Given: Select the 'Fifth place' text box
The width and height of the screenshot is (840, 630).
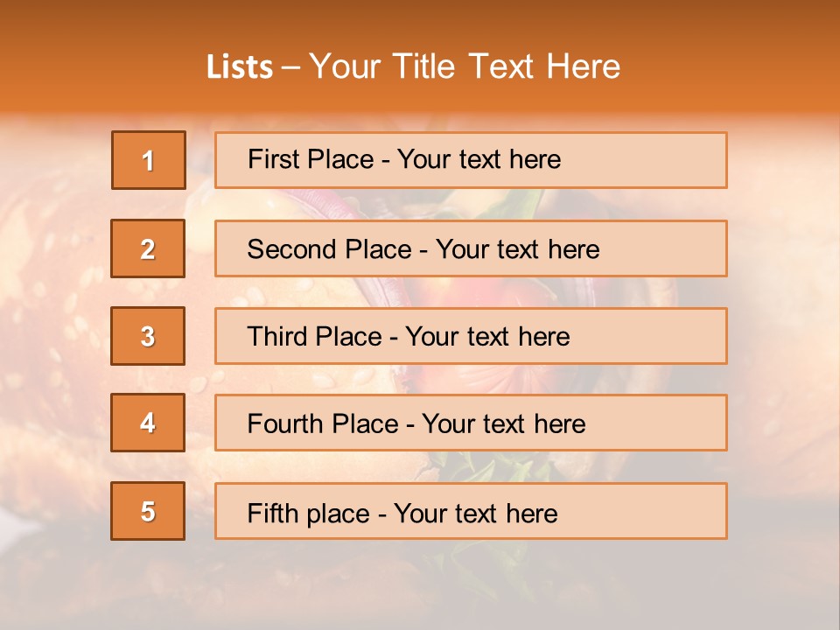Looking at the screenshot, I should 471,511.
